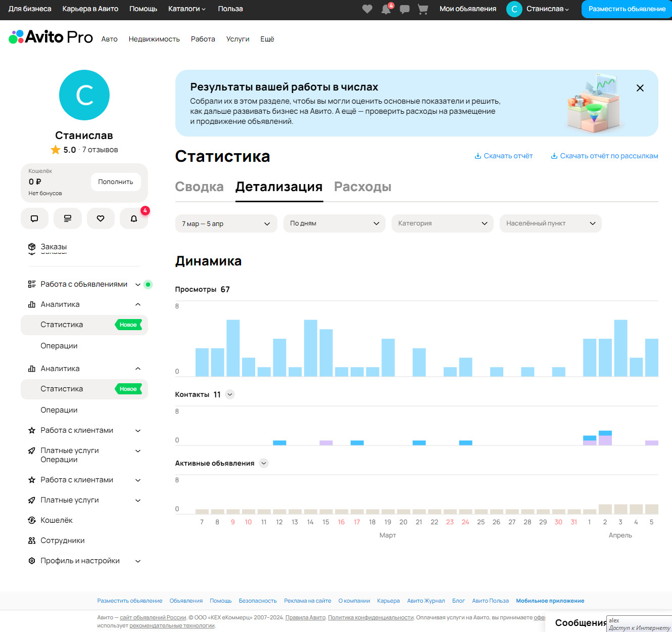Open the Категория filter dropdown
This screenshot has height=632, width=672.
click(x=443, y=223)
